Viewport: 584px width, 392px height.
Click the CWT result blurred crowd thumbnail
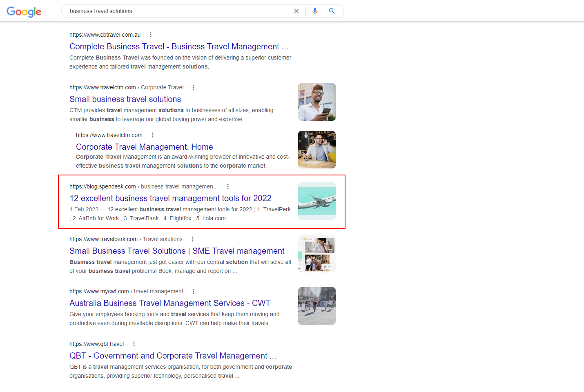click(x=317, y=306)
